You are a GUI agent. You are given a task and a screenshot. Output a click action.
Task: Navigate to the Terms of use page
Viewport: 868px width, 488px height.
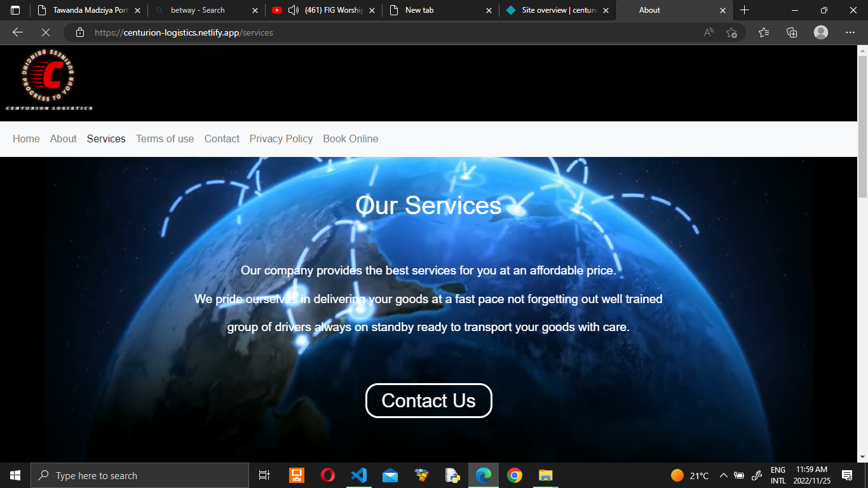pos(165,139)
